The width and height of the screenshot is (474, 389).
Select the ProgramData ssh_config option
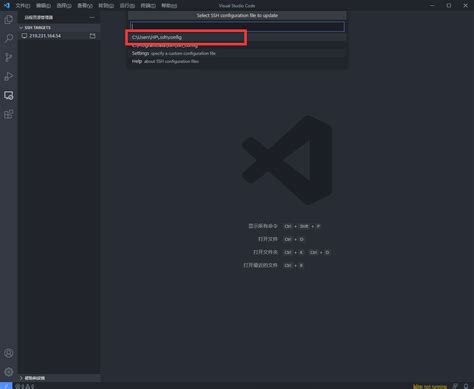click(237, 45)
